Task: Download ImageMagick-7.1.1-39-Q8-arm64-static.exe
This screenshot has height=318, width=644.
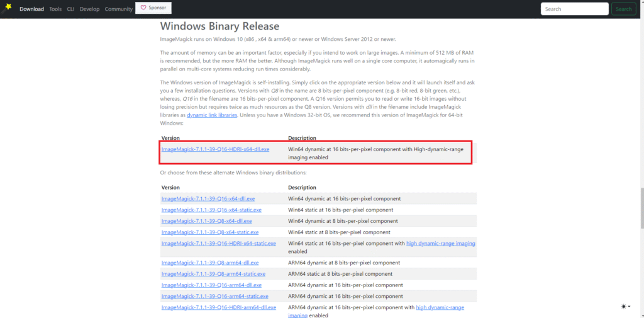Action: 213,273
